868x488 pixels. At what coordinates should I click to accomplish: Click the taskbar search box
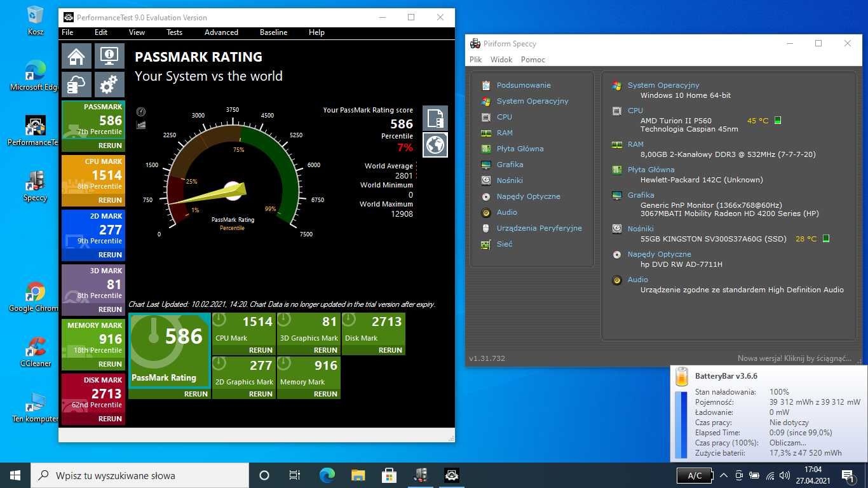pyautogui.click(x=140, y=475)
